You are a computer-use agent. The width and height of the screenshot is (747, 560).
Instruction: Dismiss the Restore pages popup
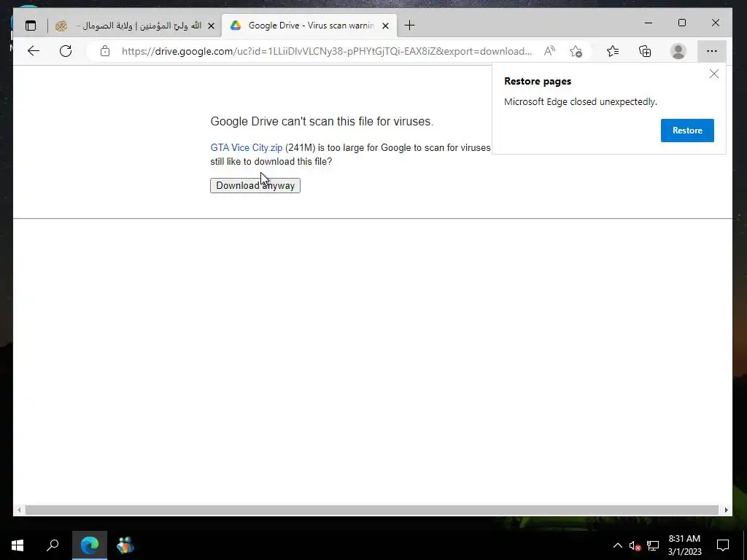713,74
